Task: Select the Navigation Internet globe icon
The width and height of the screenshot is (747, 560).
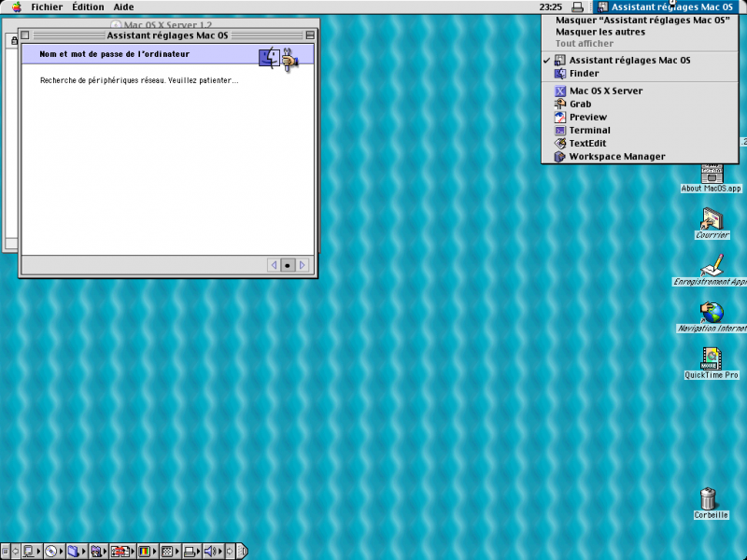Action: pyautogui.click(x=712, y=316)
